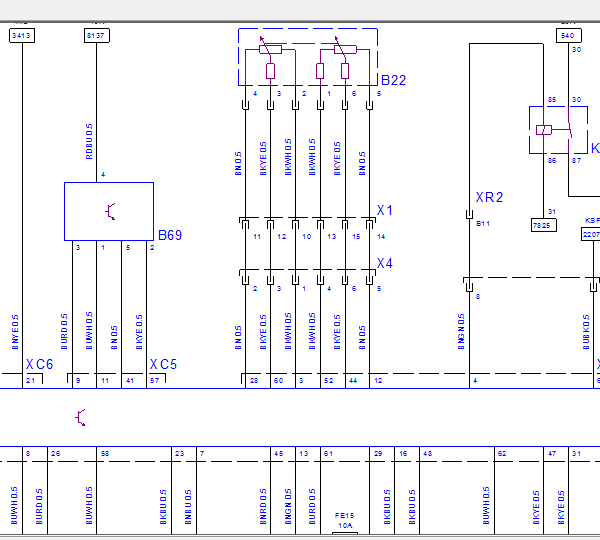Click the wire label BNRD 0.5
Image resolution: width=600 pixels, height=540 pixels.
263,506
